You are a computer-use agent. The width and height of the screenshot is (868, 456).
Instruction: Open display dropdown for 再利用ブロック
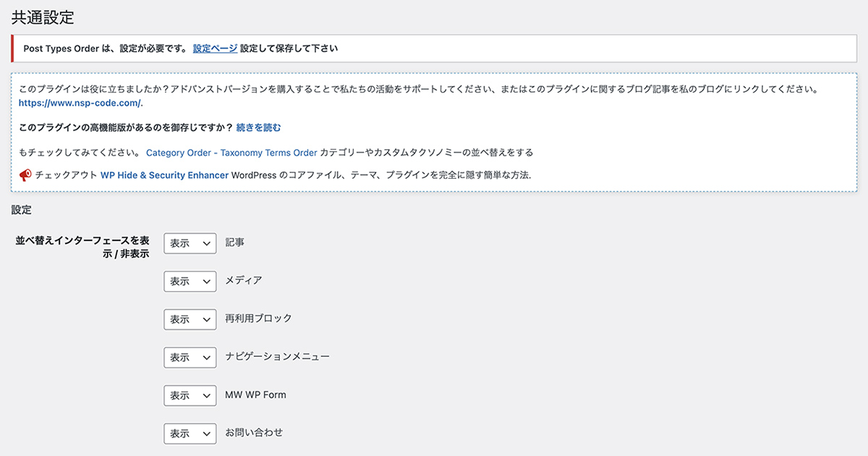tap(190, 319)
